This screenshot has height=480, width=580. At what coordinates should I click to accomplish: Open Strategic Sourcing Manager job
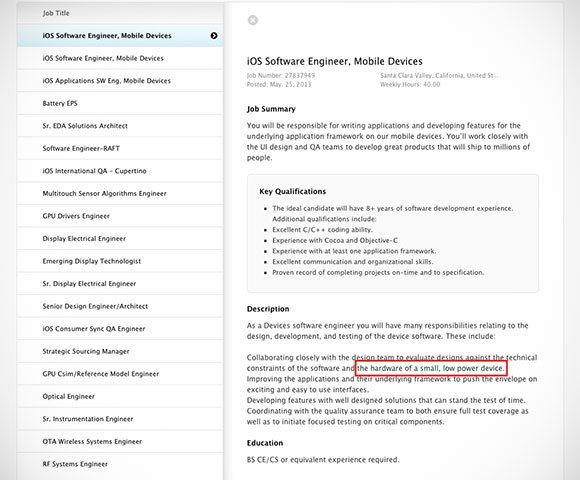pos(120,351)
